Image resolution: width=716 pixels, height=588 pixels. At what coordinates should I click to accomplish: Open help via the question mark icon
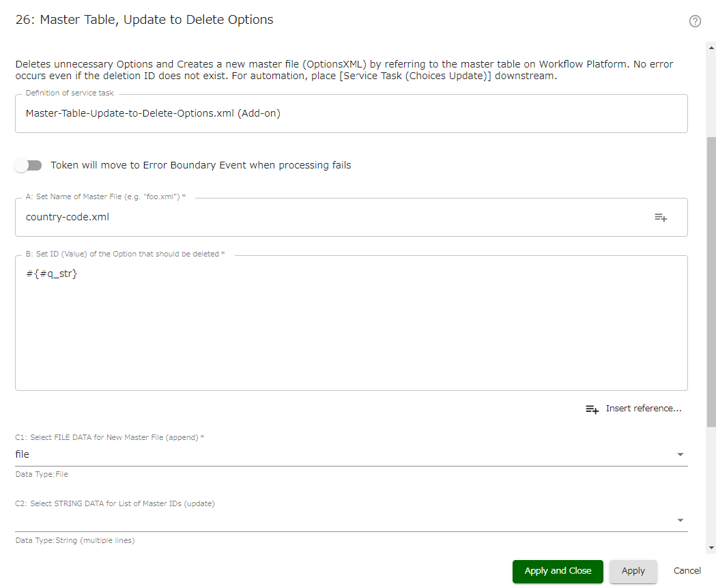coord(695,21)
